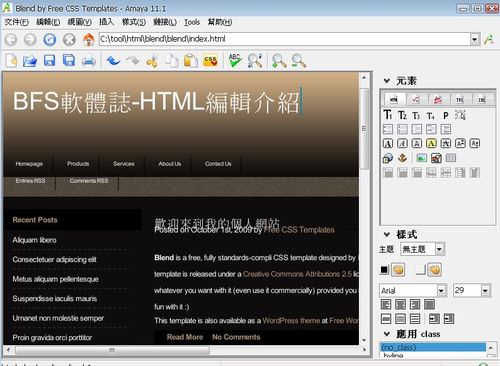
Task: Click the file path address field
Action: click(284, 39)
